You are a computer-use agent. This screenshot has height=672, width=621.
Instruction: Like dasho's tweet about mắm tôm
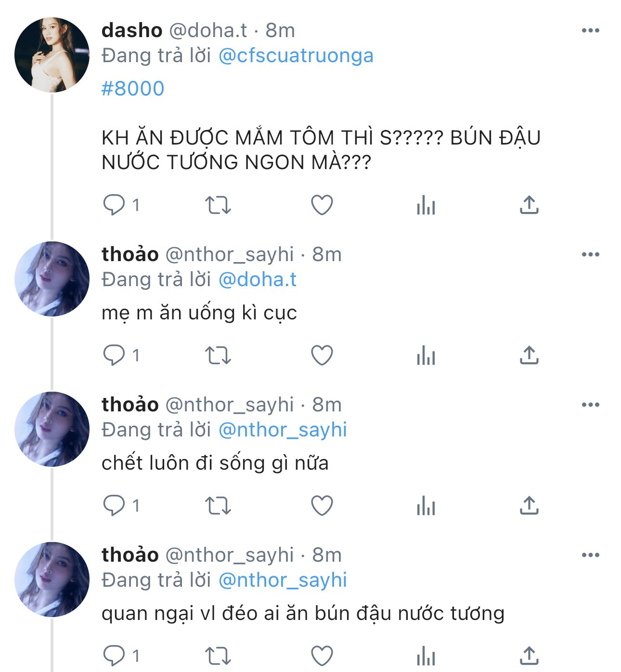coord(322,205)
